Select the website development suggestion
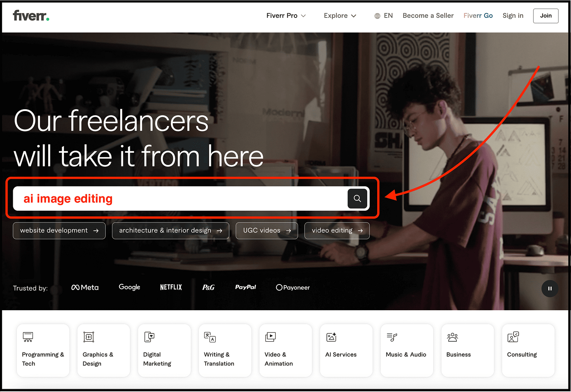This screenshot has width=571, height=392. click(59, 231)
